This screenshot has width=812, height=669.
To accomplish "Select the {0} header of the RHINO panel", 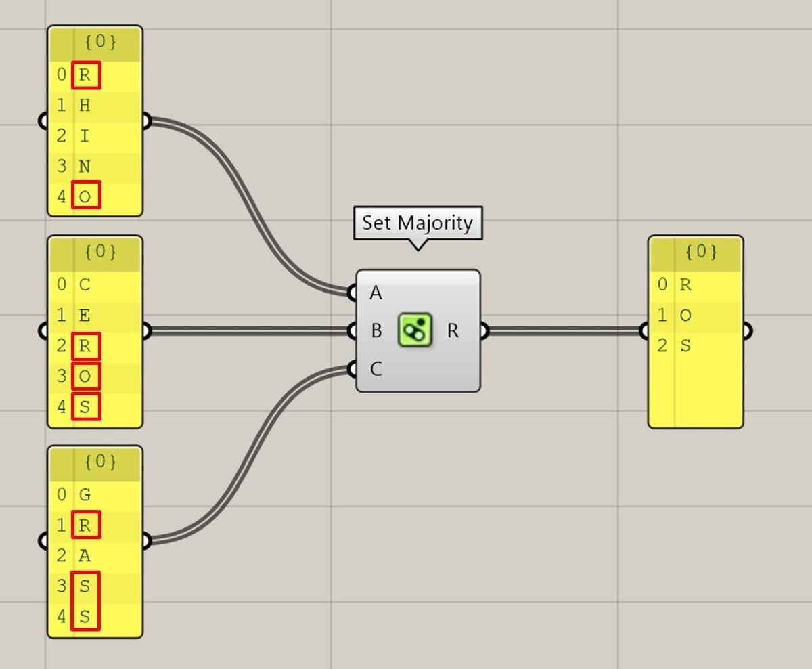I will [x=95, y=43].
